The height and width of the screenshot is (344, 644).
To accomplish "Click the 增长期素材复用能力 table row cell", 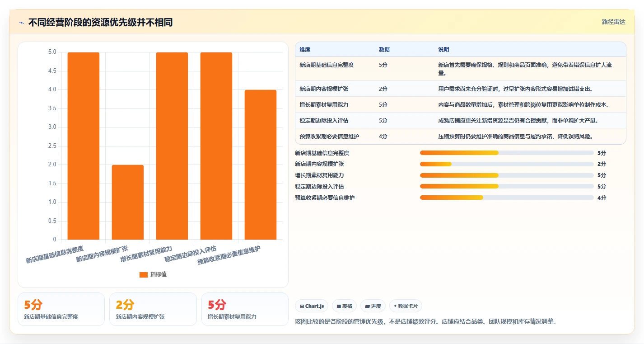I will pyautogui.click(x=324, y=105).
